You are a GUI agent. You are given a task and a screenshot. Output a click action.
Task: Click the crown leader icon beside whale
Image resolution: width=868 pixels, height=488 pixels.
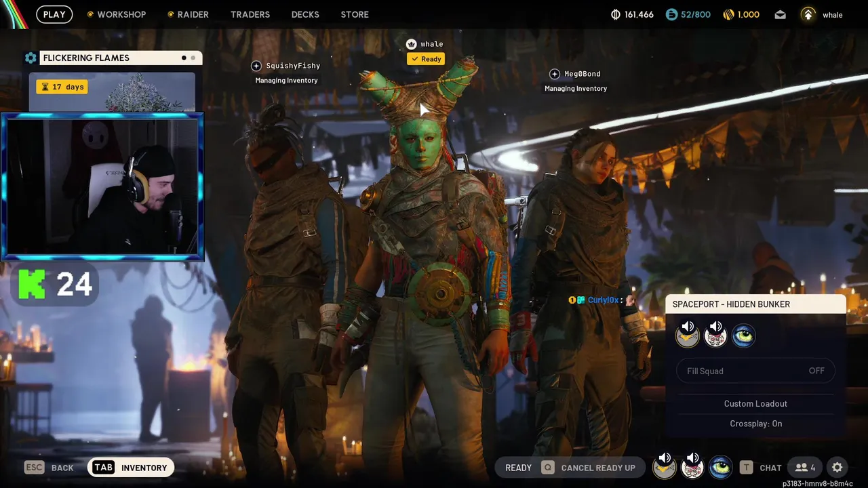411,44
